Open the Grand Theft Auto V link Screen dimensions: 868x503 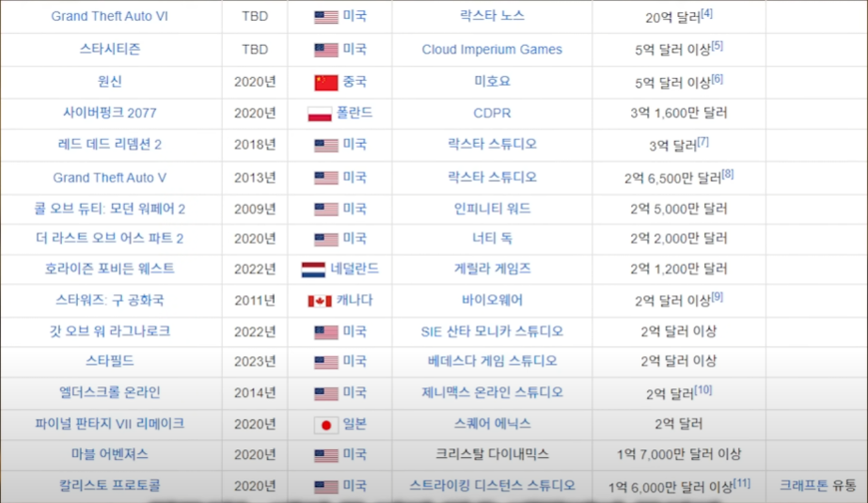pos(110,178)
